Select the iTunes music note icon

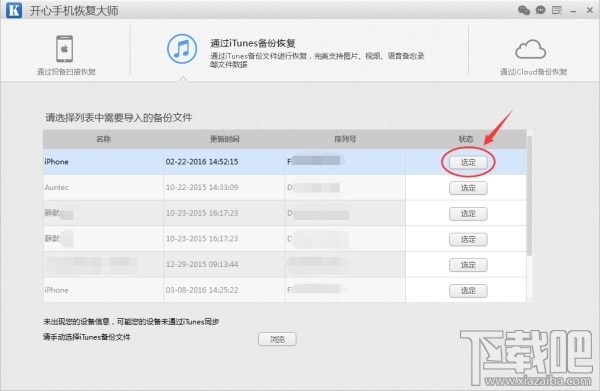(182, 49)
